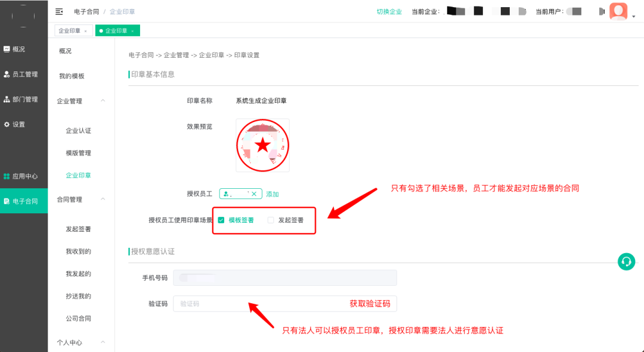This screenshot has width=644, height=352.
Task: Enable the 发起签署 checkbox
Action: [271, 220]
